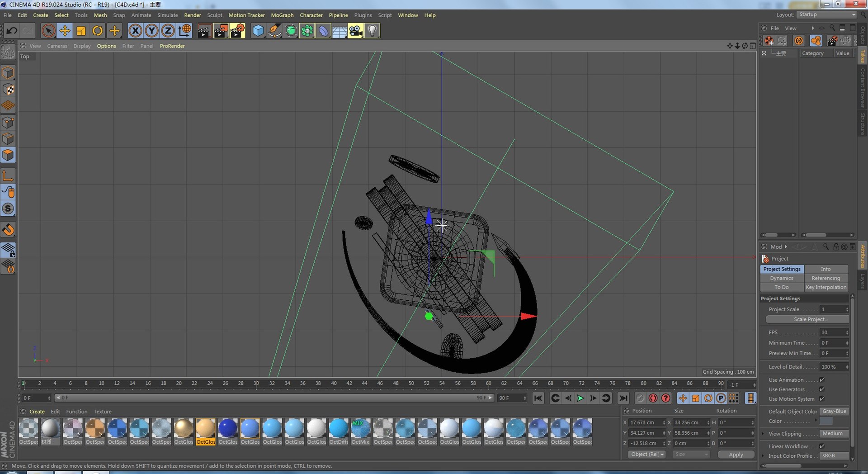Toggle Use Animation checkbox
This screenshot has height=474, width=868.
pyautogui.click(x=822, y=380)
